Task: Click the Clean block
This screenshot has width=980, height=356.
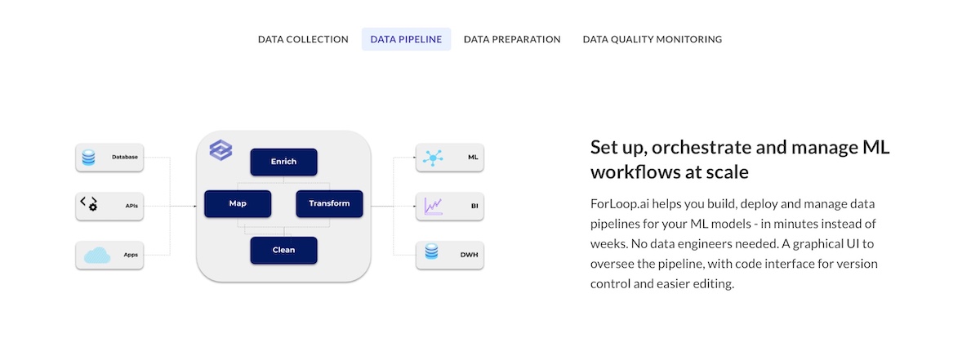Action: 283,250
